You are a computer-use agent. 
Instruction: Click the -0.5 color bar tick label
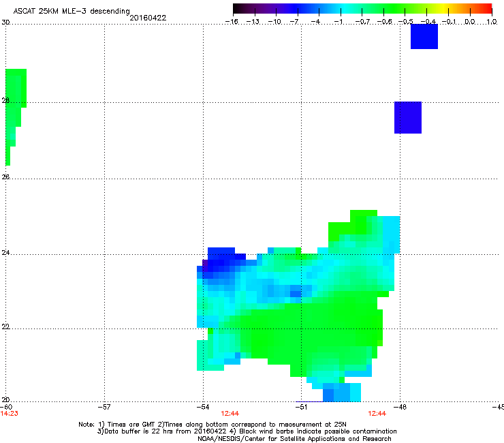[x=406, y=22]
